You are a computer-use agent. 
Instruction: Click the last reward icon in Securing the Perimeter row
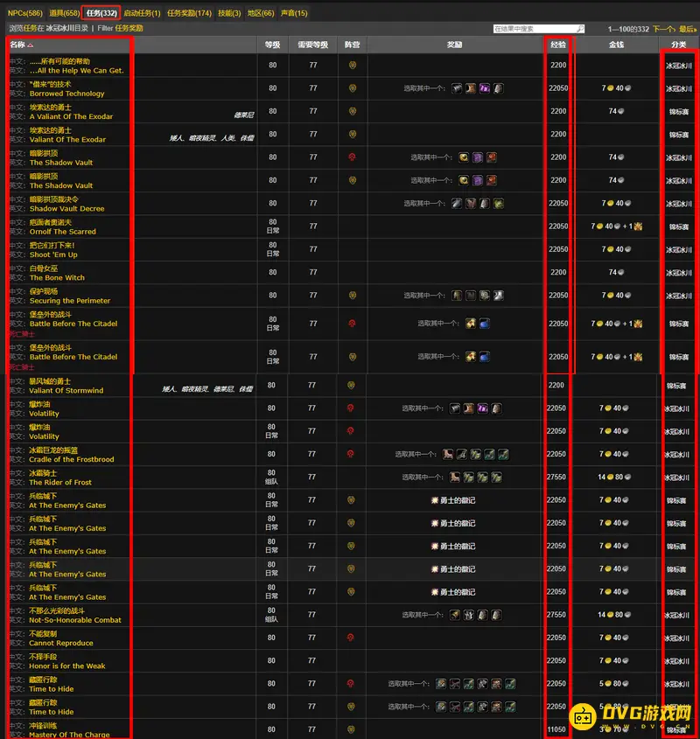pyautogui.click(x=499, y=296)
